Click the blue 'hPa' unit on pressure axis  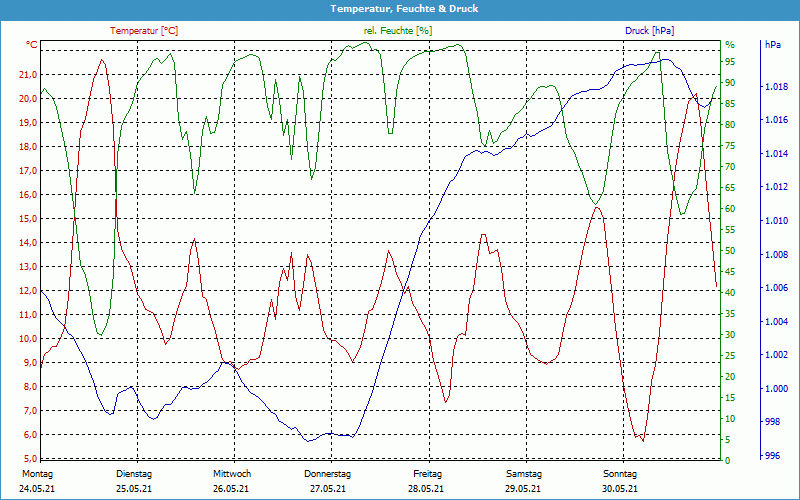773,45
